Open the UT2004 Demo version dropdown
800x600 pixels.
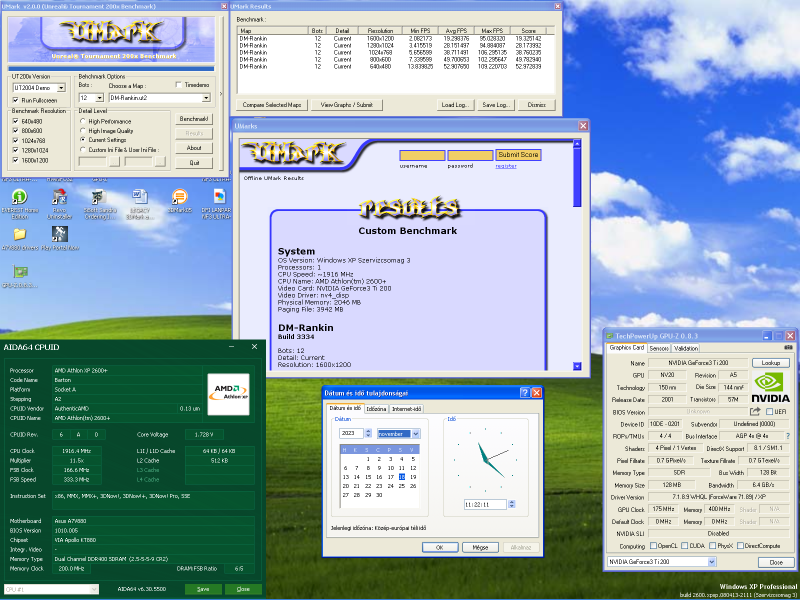tap(61, 88)
